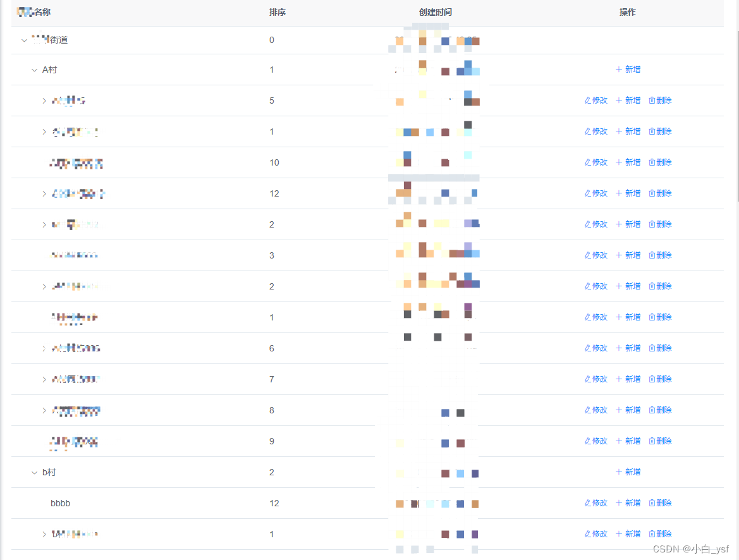Screen dimensions: 739x560
Task: Collapse the 街道 top-level row
Action: point(25,40)
